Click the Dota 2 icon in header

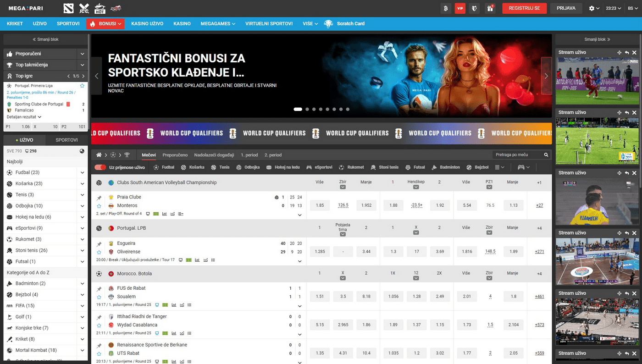tap(69, 8)
